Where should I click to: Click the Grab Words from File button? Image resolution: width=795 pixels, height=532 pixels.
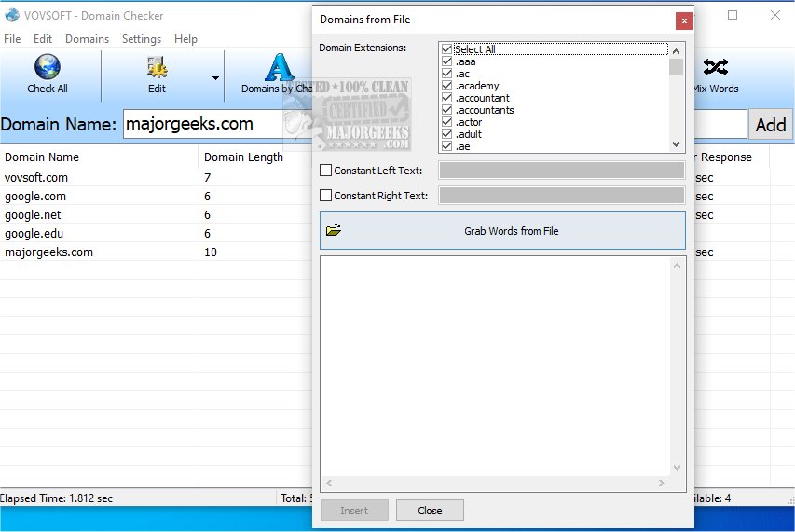(502, 230)
